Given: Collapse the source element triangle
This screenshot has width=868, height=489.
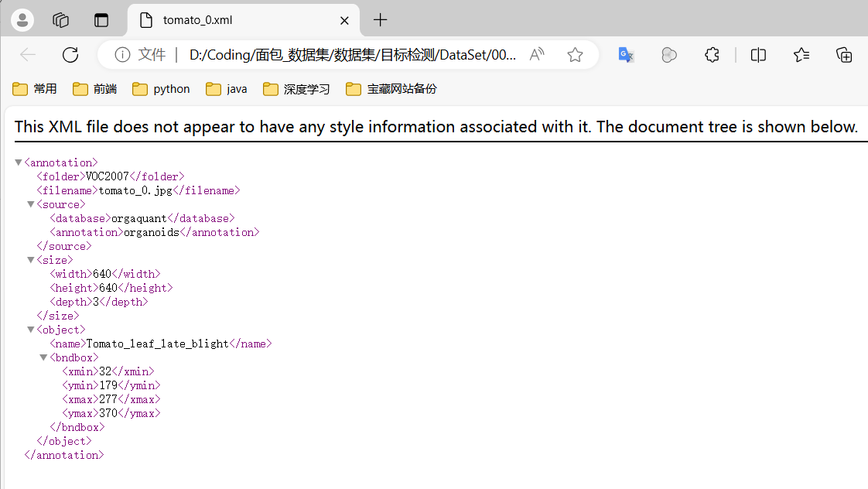Looking at the screenshot, I should coord(31,204).
